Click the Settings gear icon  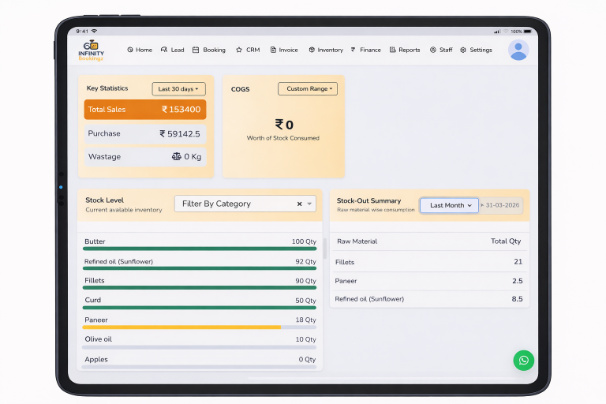pyautogui.click(x=463, y=50)
